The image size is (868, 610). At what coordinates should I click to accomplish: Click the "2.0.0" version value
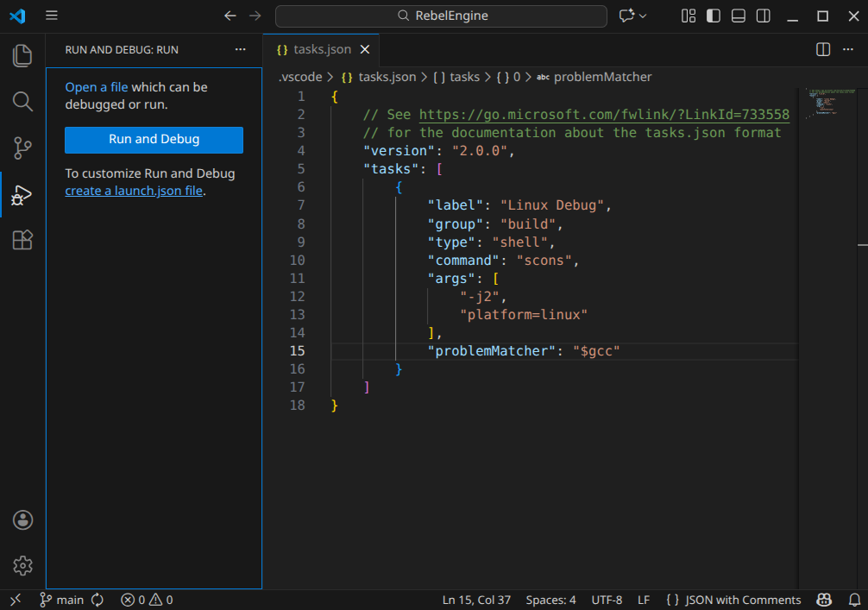(x=480, y=151)
